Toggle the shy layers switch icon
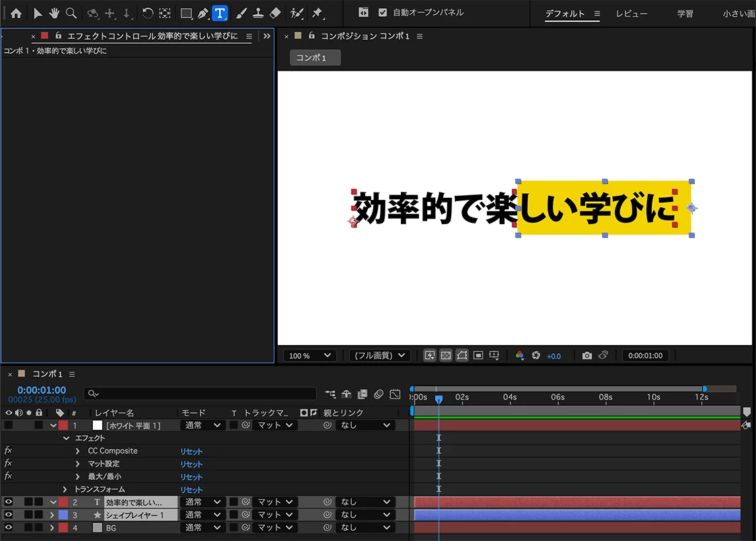 [x=346, y=394]
